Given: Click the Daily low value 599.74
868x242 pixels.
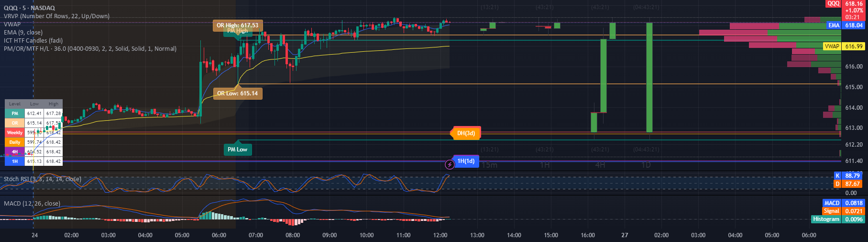Looking at the screenshot, I should (x=34, y=142).
